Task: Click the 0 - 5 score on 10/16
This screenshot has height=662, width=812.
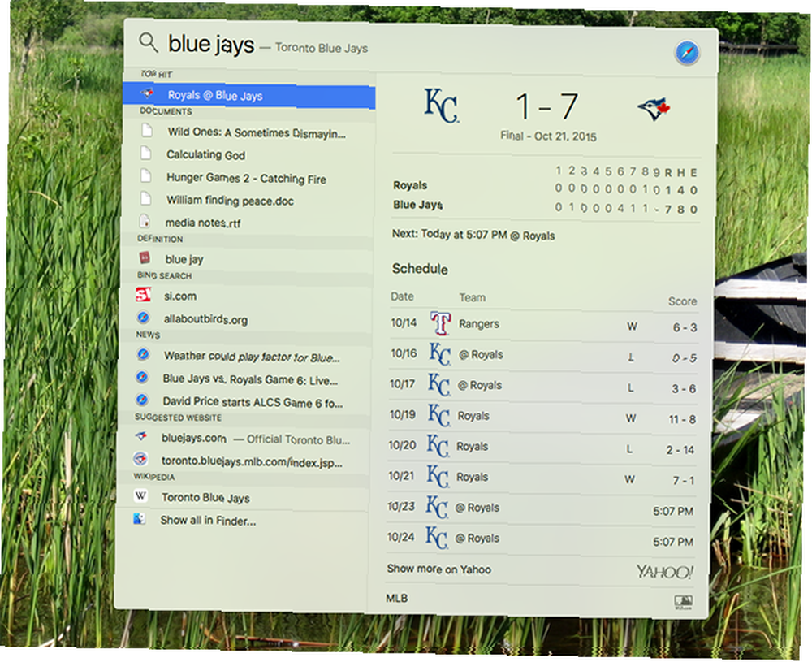Action: pyautogui.click(x=684, y=358)
